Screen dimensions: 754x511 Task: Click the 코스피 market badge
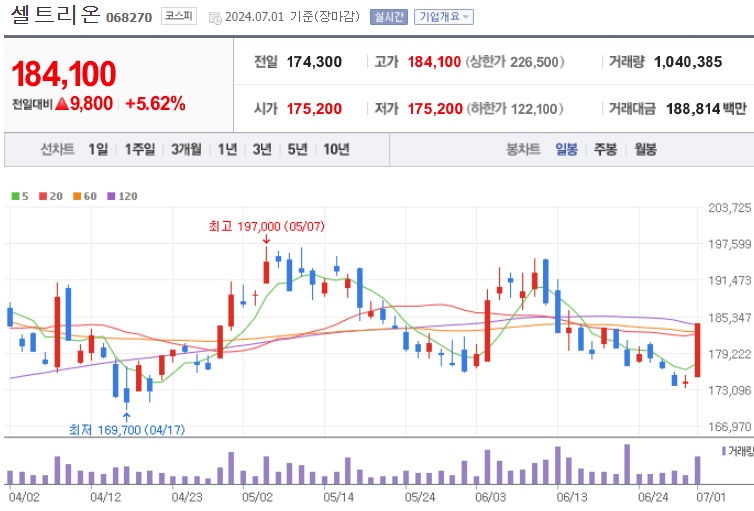pyautogui.click(x=179, y=16)
